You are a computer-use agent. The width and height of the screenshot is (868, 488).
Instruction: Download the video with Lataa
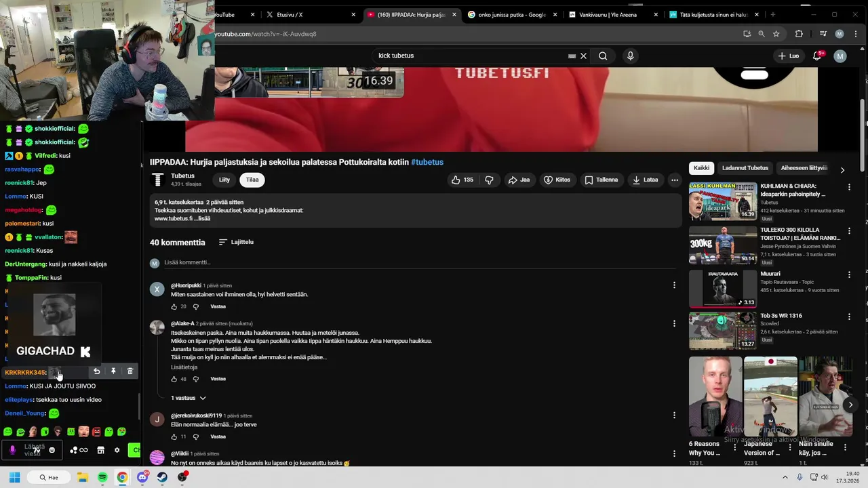pyautogui.click(x=646, y=180)
